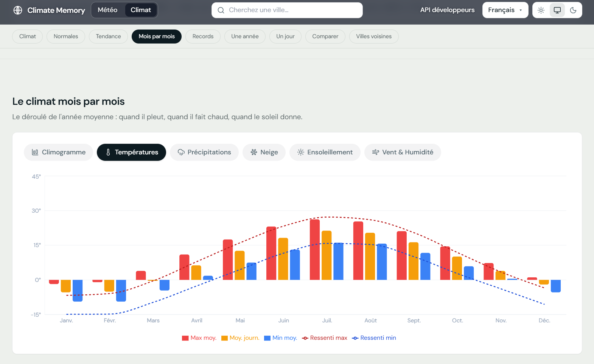Switch to the light theme sun icon

(x=541, y=10)
